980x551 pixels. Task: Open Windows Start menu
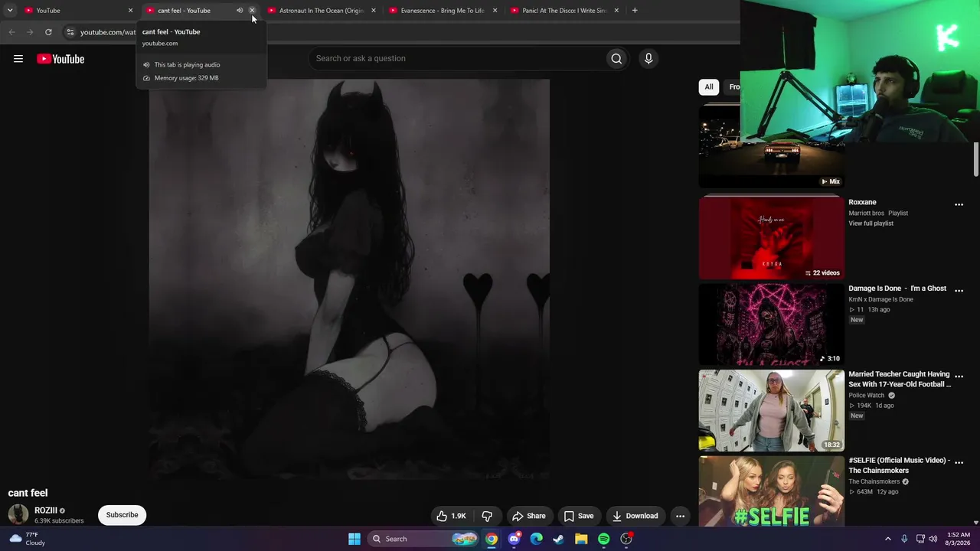click(x=354, y=539)
